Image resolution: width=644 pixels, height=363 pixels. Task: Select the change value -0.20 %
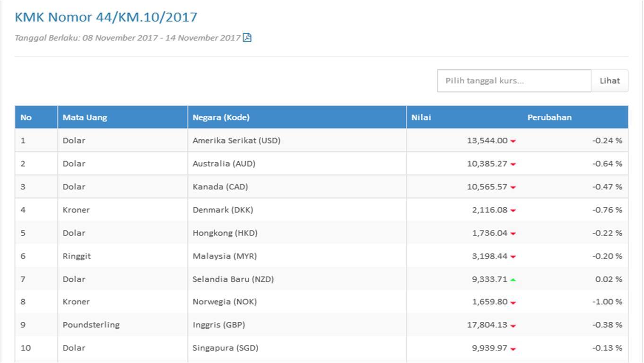pos(607,256)
